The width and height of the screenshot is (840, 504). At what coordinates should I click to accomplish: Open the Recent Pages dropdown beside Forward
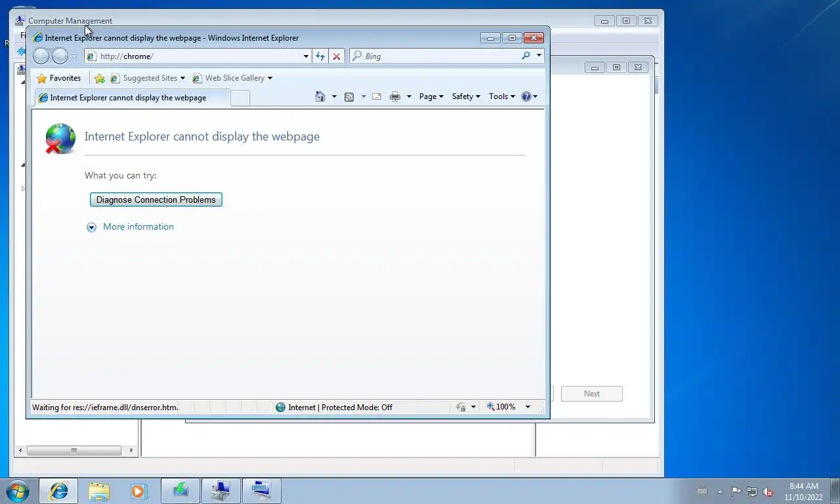coord(74,56)
